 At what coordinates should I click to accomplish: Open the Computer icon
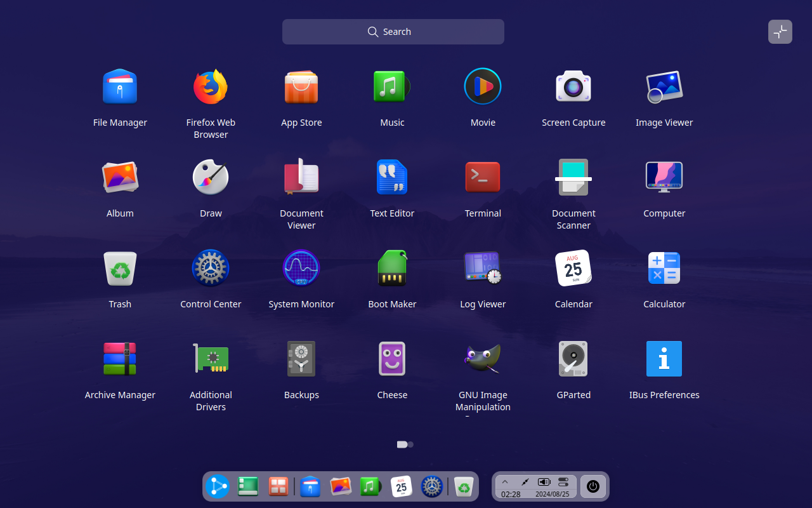pos(664,177)
